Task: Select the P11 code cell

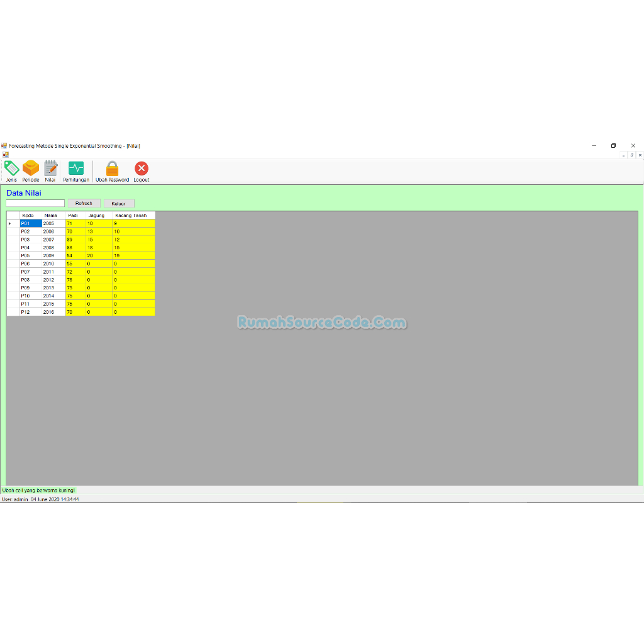Action: pyautogui.click(x=31, y=304)
